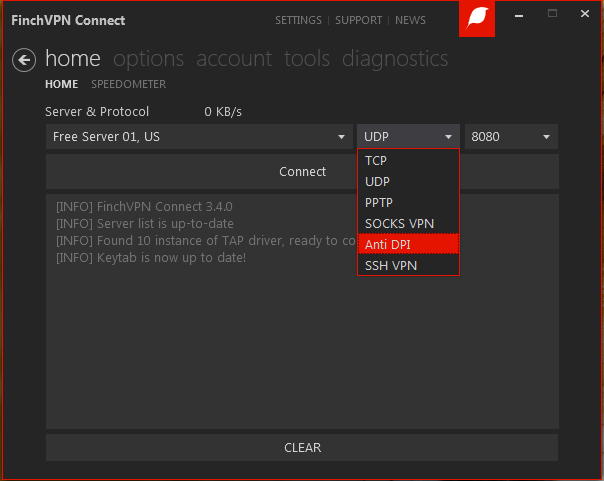Maximize the FinchVPN Connect window
Screen dimensions: 604x481
552,14
